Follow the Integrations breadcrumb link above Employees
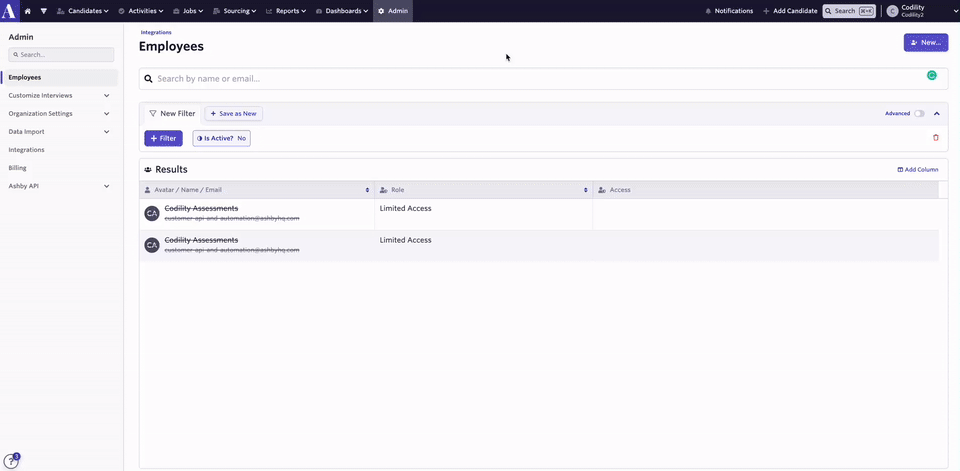The height and width of the screenshot is (471, 960). click(156, 32)
